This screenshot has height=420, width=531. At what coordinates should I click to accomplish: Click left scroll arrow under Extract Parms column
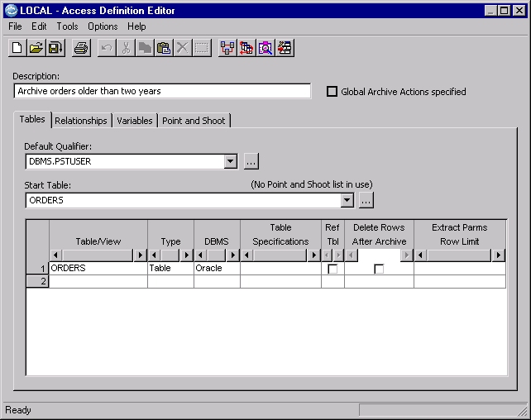click(421, 255)
